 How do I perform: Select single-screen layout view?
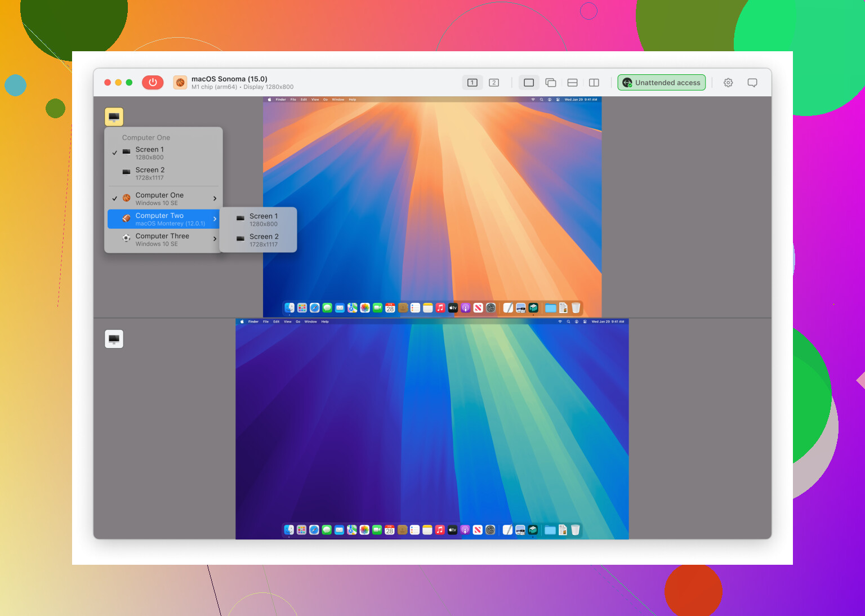(529, 83)
